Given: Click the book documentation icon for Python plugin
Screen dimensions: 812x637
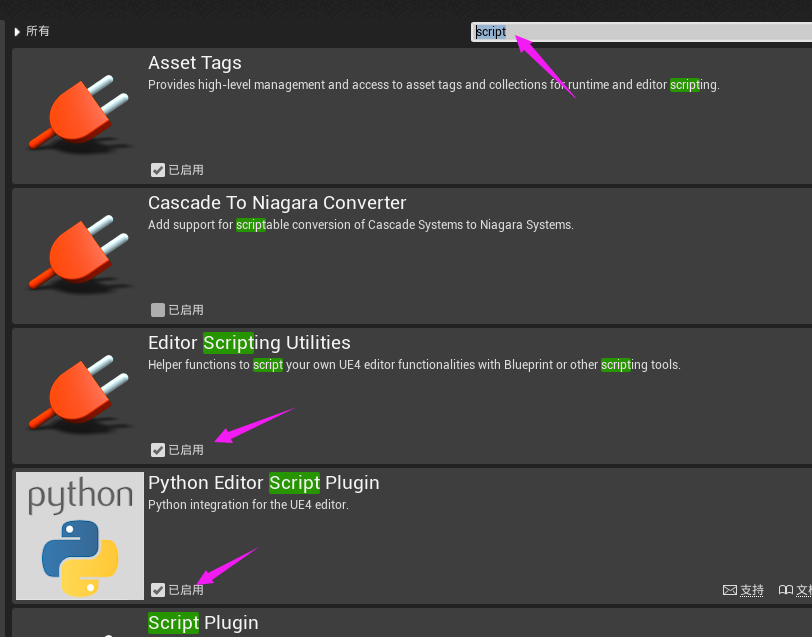Looking at the screenshot, I should (786, 590).
